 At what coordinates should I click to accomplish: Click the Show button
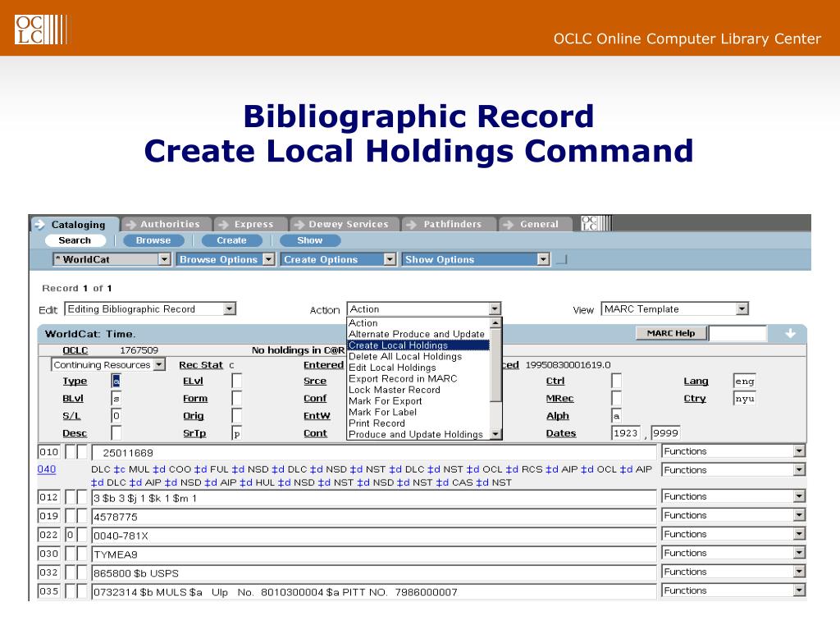pos(309,240)
